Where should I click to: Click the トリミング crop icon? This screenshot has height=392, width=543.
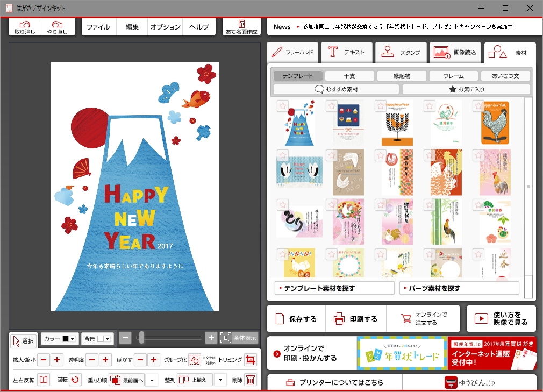coord(251,360)
